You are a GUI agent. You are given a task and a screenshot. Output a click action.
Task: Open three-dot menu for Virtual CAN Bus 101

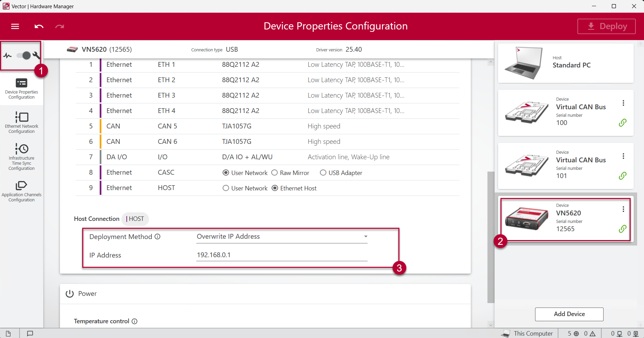623,156
